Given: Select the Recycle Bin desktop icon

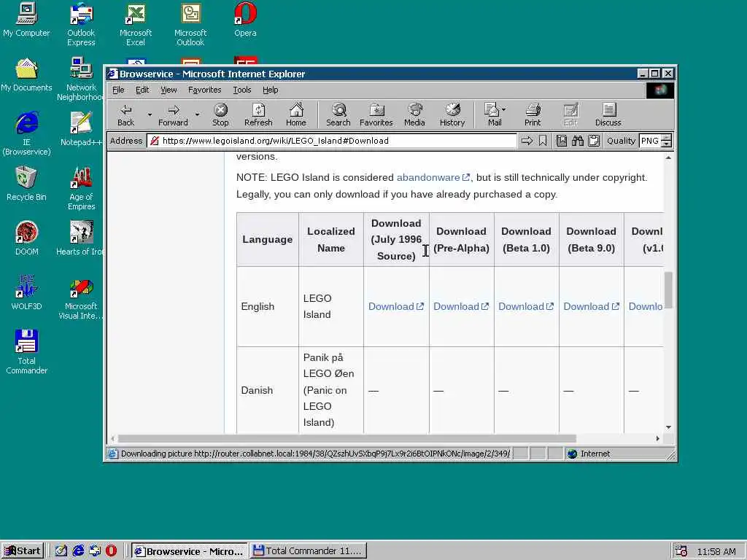Looking at the screenshot, I should (26, 184).
